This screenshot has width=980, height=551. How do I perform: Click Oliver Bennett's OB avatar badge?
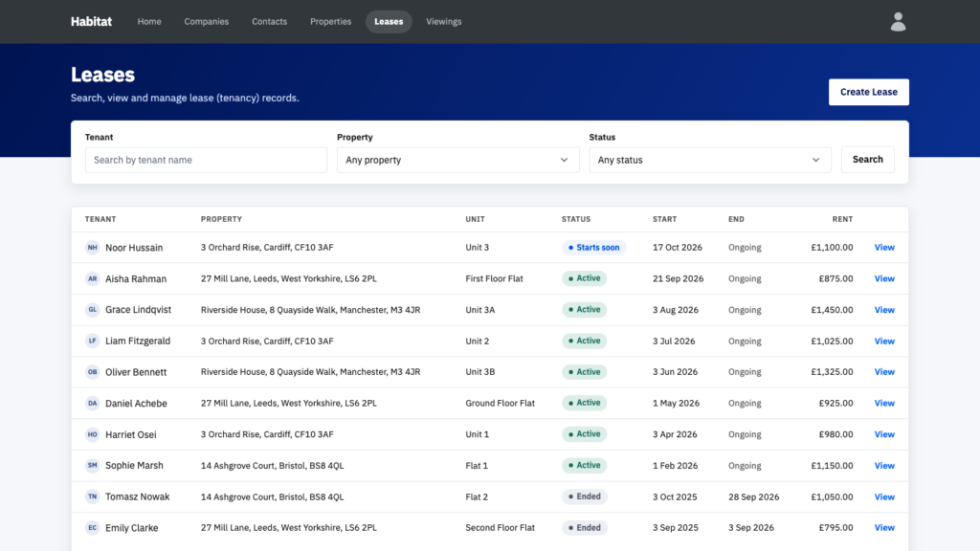coord(92,372)
